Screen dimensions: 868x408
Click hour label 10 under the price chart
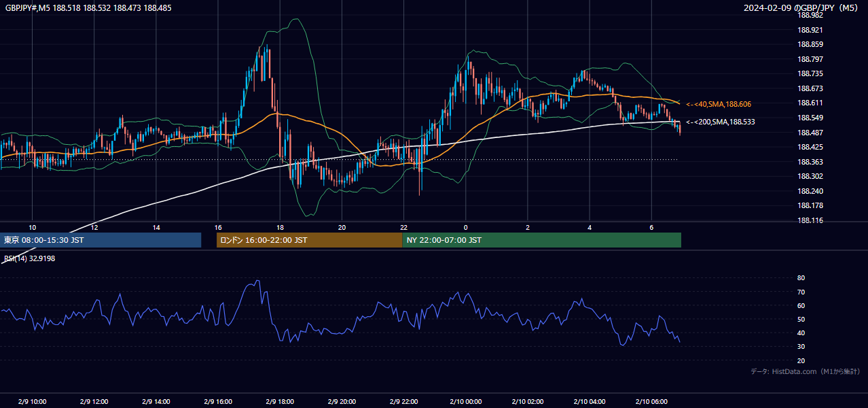click(32, 227)
